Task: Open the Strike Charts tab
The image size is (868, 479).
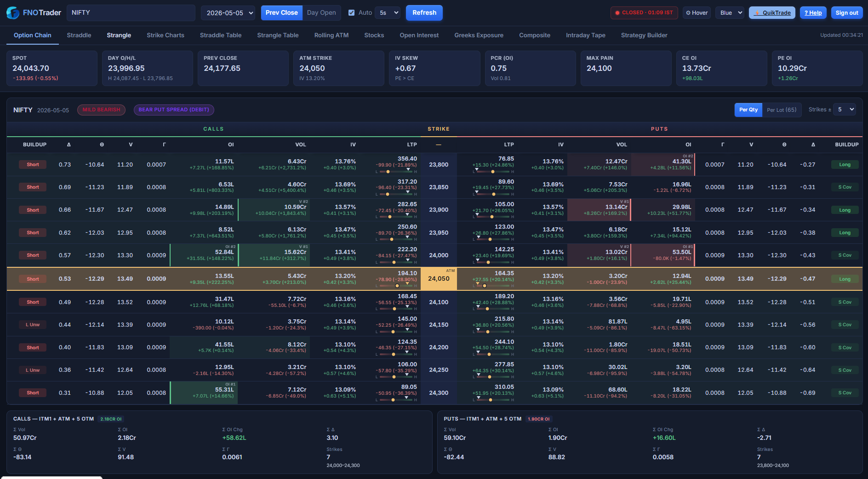Action: 166,35
